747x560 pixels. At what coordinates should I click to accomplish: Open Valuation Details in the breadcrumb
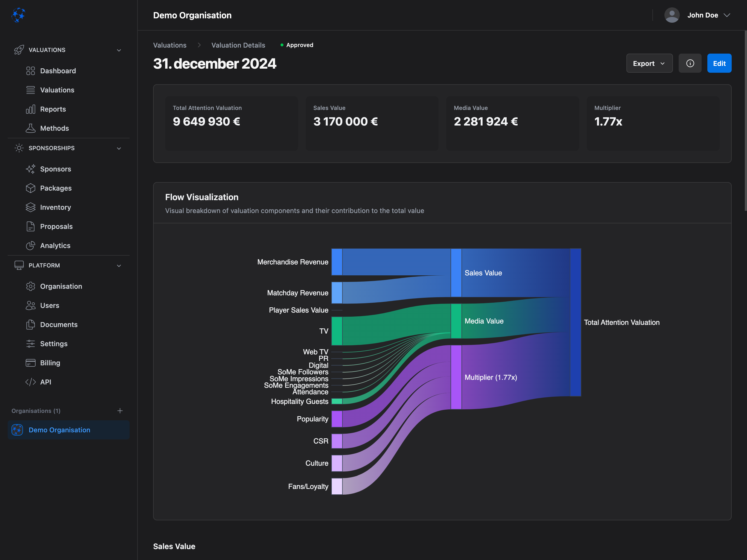point(238,45)
